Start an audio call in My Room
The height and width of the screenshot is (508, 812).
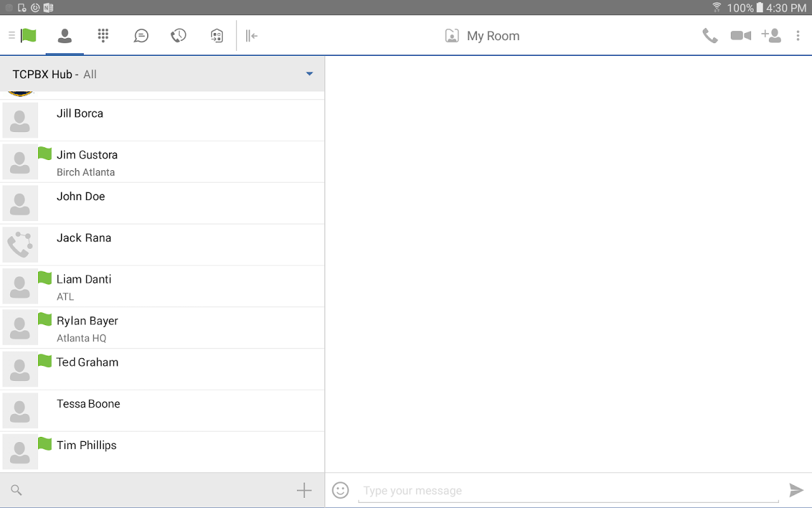click(710, 36)
